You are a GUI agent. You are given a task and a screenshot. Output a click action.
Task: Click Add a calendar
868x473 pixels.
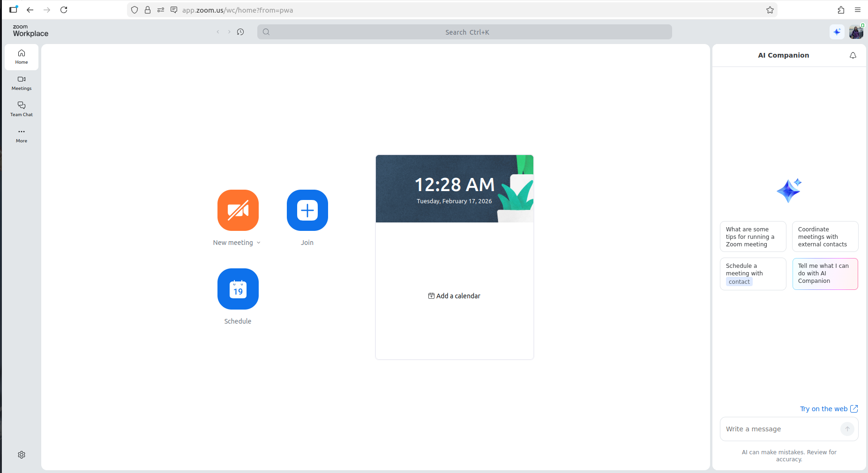point(454,296)
